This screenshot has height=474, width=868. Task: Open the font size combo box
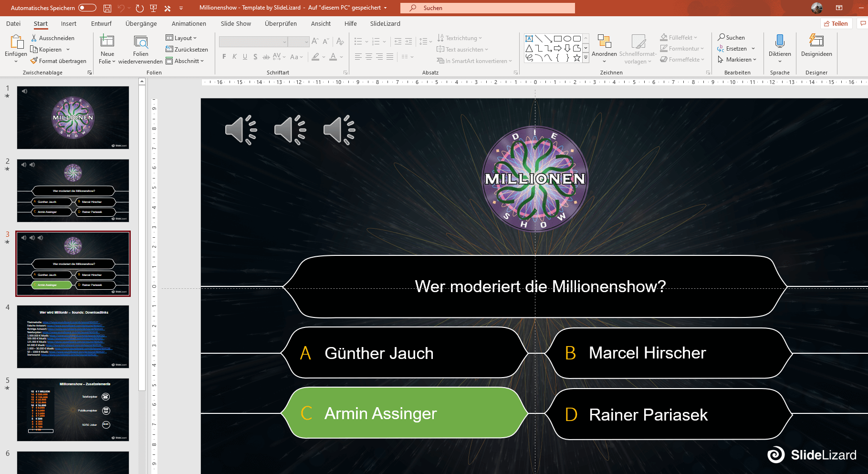click(299, 42)
